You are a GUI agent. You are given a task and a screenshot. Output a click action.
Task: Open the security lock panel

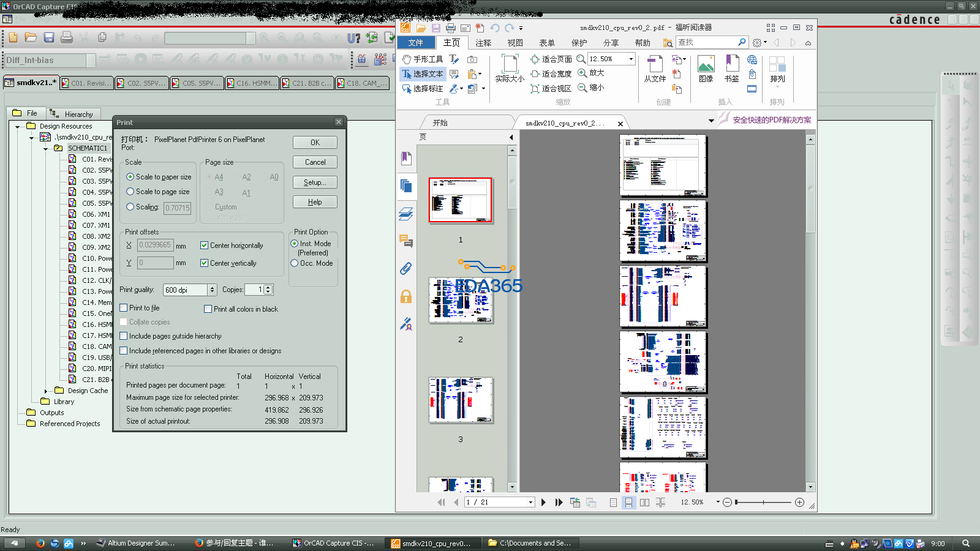click(405, 297)
